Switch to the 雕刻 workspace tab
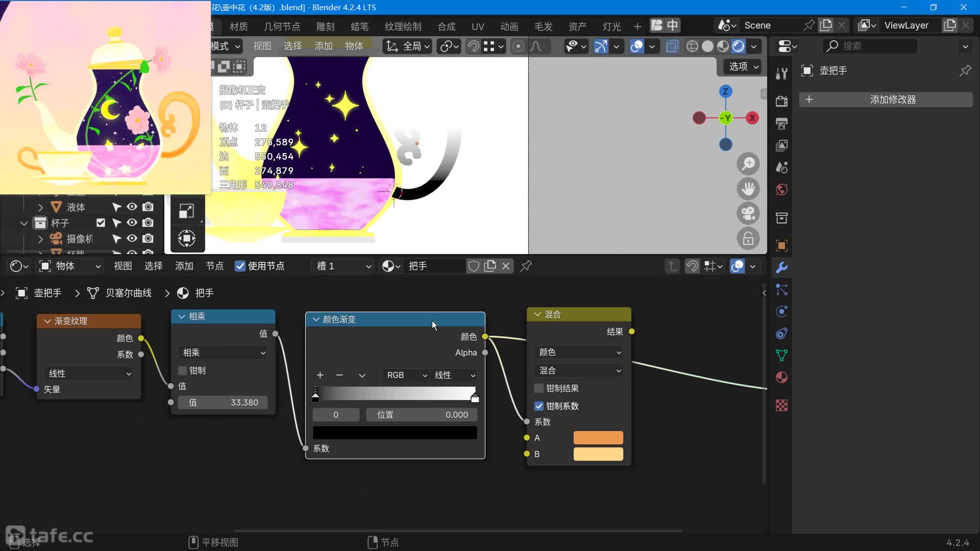The width and height of the screenshot is (980, 551). pos(325,27)
